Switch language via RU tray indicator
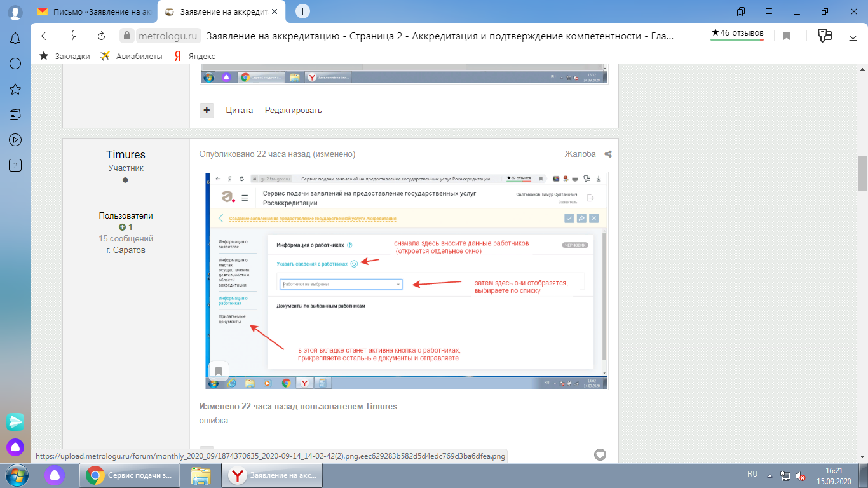868x488 pixels. [752, 474]
